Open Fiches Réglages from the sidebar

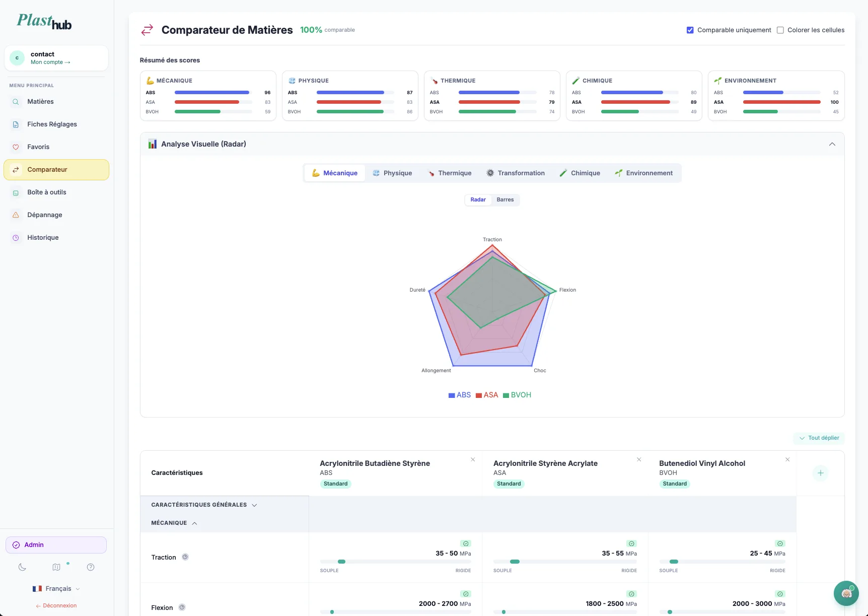click(x=15, y=124)
